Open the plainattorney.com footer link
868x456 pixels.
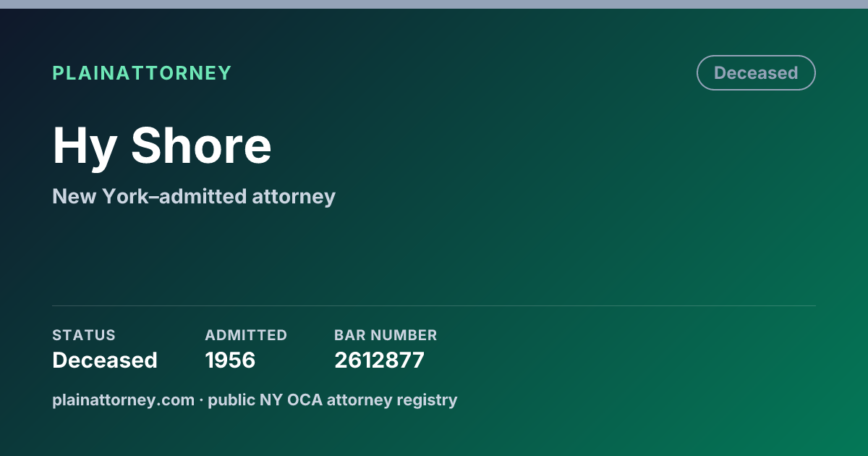[123, 400]
